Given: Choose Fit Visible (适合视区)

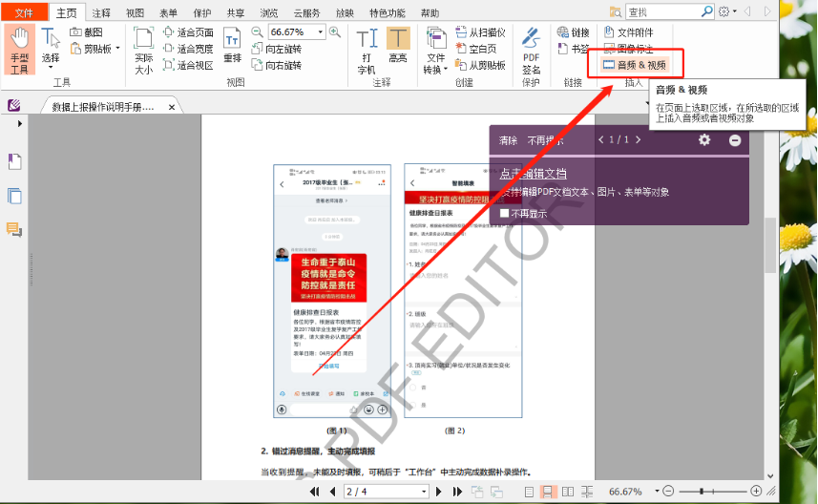Looking at the screenshot, I should [x=188, y=65].
